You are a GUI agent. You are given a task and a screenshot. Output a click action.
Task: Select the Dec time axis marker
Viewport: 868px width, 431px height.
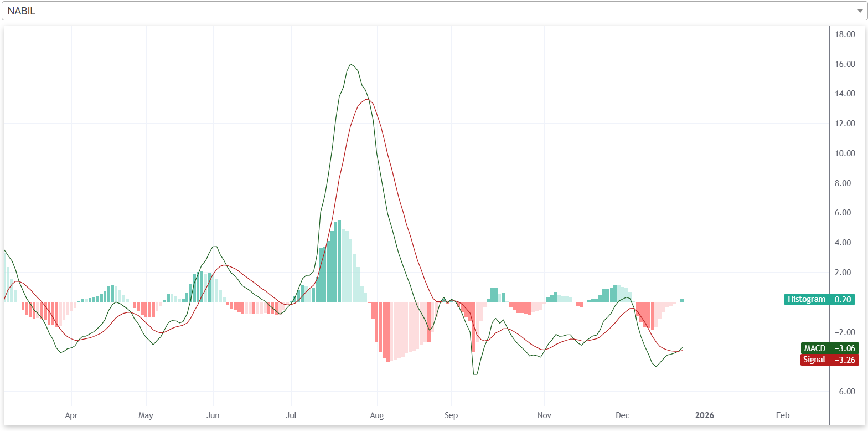623,415
